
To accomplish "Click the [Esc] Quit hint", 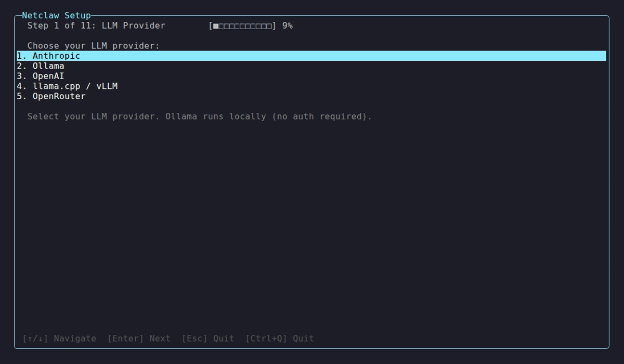I will click(x=208, y=339).
